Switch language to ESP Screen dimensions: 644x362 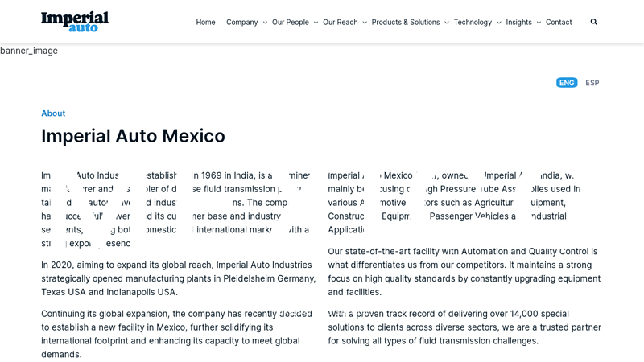tap(592, 83)
